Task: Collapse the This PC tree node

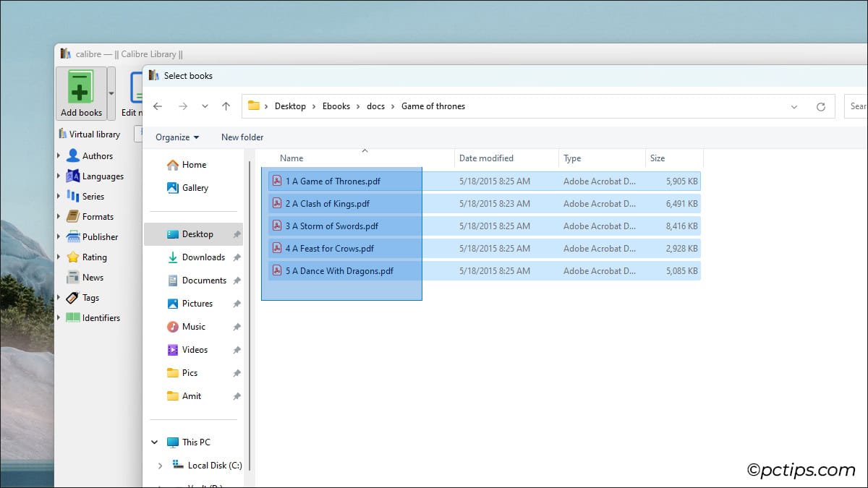Action: [155, 442]
